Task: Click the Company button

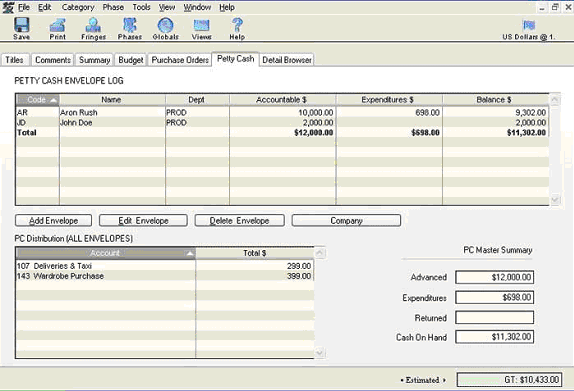Action: [346, 220]
